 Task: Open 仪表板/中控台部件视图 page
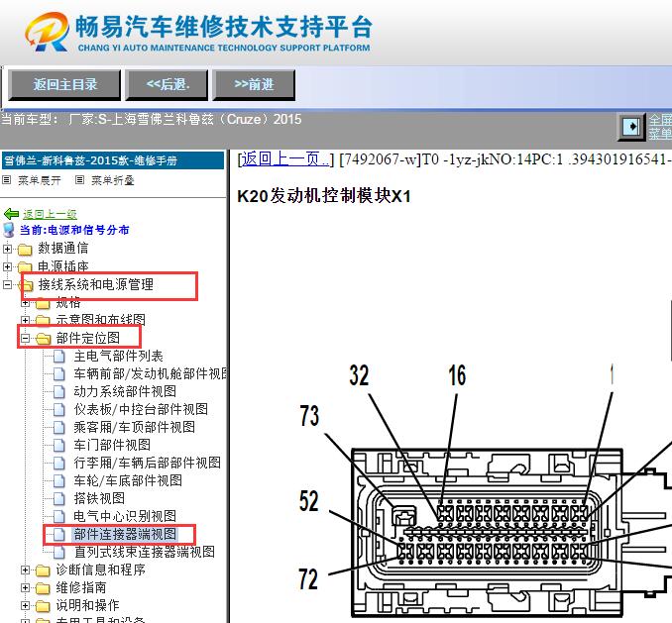tap(141, 409)
